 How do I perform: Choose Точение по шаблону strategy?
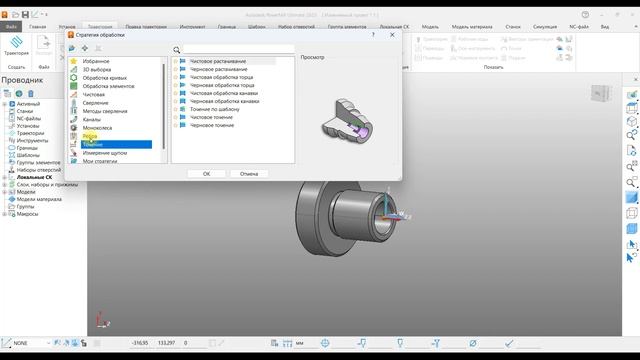[215, 109]
